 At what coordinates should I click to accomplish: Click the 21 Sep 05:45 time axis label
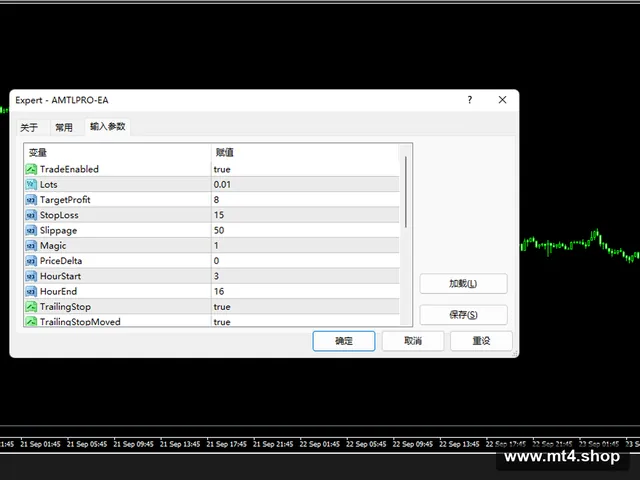87,444
